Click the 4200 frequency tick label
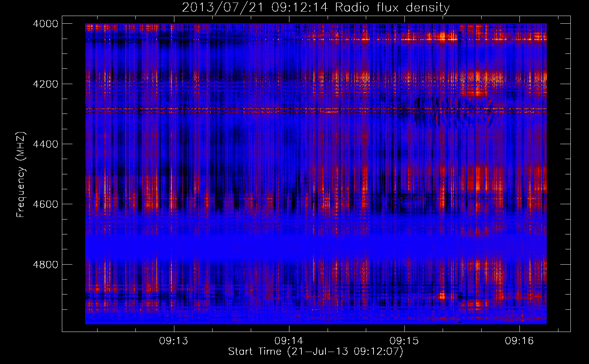This screenshot has height=364, width=589. [x=46, y=84]
